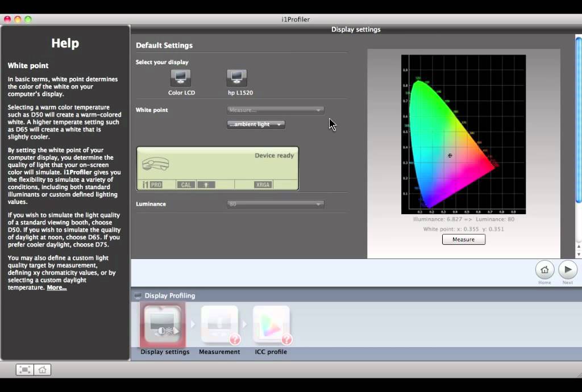Click the lamp indicator in device panel

tap(206, 185)
